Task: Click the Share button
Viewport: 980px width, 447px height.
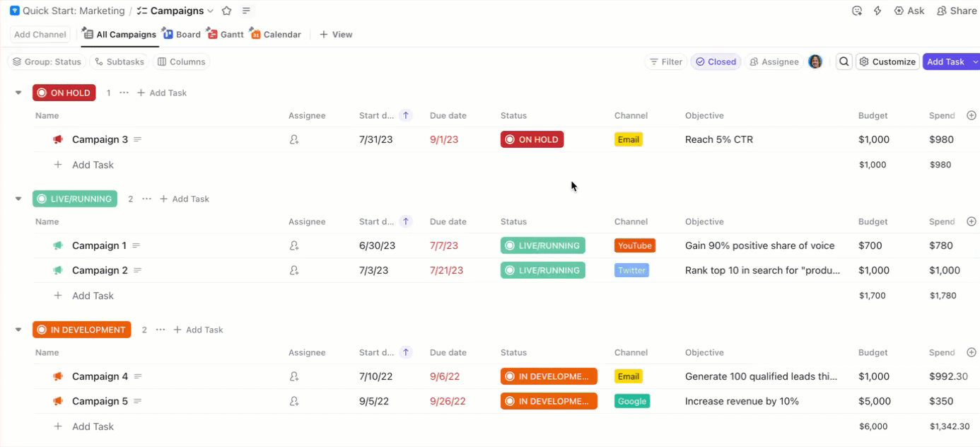Action: pyautogui.click(x=956, y=11)
